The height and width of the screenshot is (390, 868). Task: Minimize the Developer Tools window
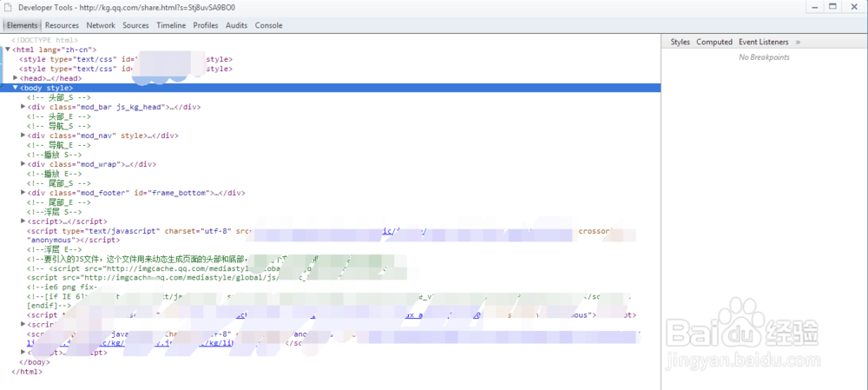[x=814, y=7]
